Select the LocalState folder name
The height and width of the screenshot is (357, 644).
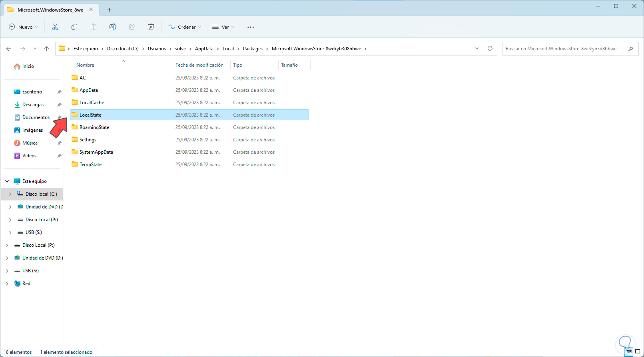point(90,115)
